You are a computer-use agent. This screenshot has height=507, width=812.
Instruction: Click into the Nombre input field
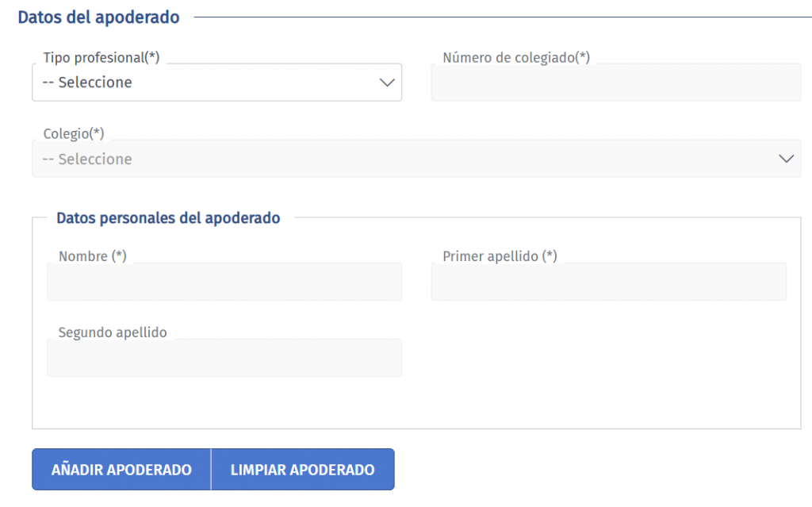[224, 282]
